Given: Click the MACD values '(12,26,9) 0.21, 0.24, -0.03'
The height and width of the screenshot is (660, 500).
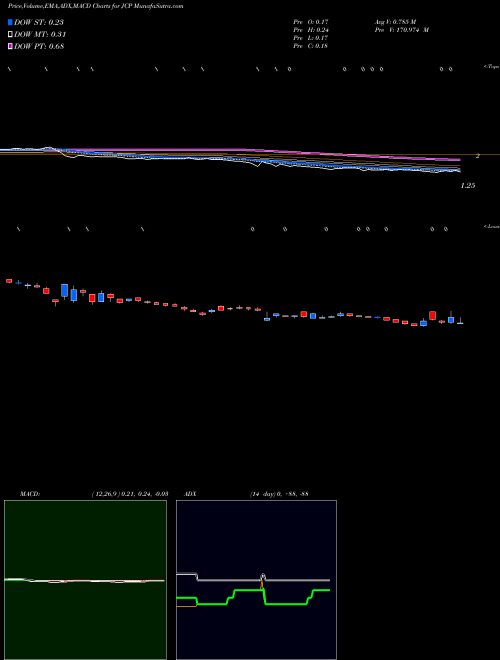Looking at the screenshot, I should click(130, 494).
